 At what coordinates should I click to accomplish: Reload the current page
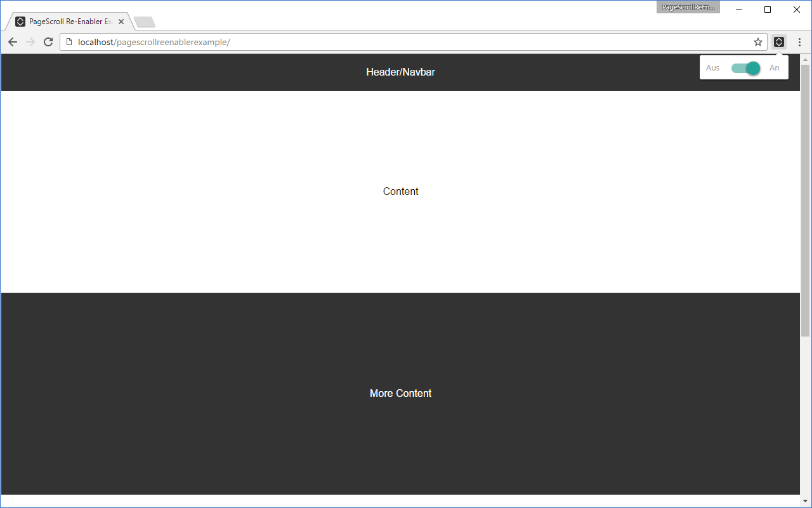[48, 42]
